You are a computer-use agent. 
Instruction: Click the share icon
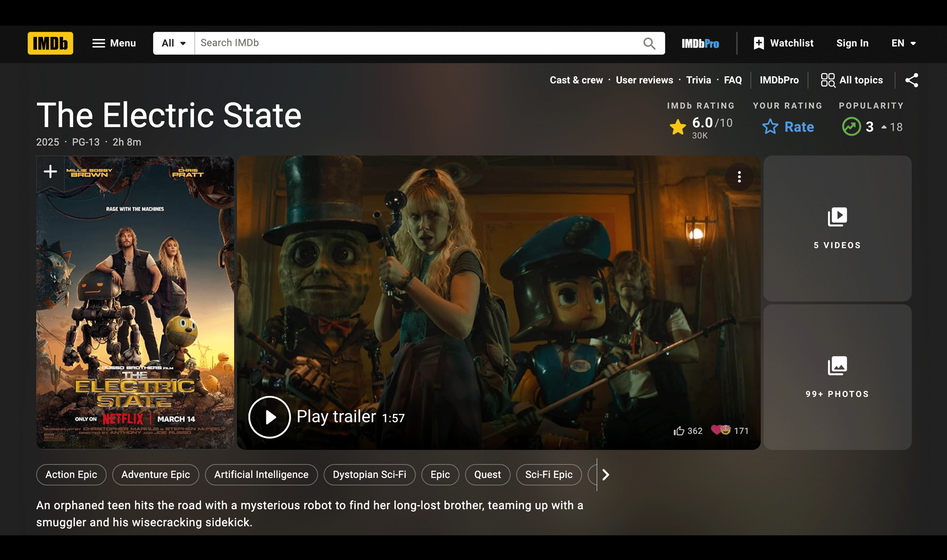(x=911, y=80)
